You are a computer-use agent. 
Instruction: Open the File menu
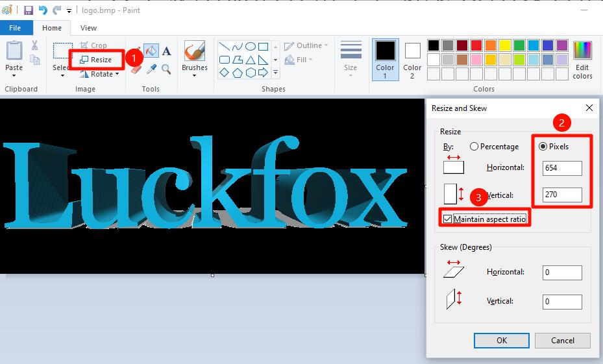[x=15, y=28]
